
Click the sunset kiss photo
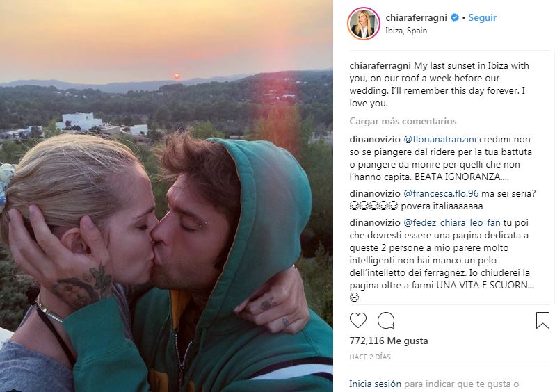(166, 196)
